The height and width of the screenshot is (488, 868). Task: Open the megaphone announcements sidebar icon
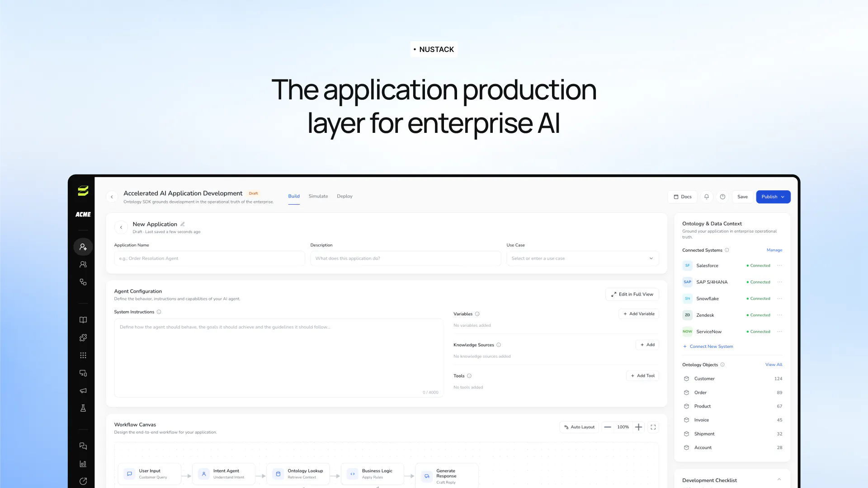(x=83, y=390)
